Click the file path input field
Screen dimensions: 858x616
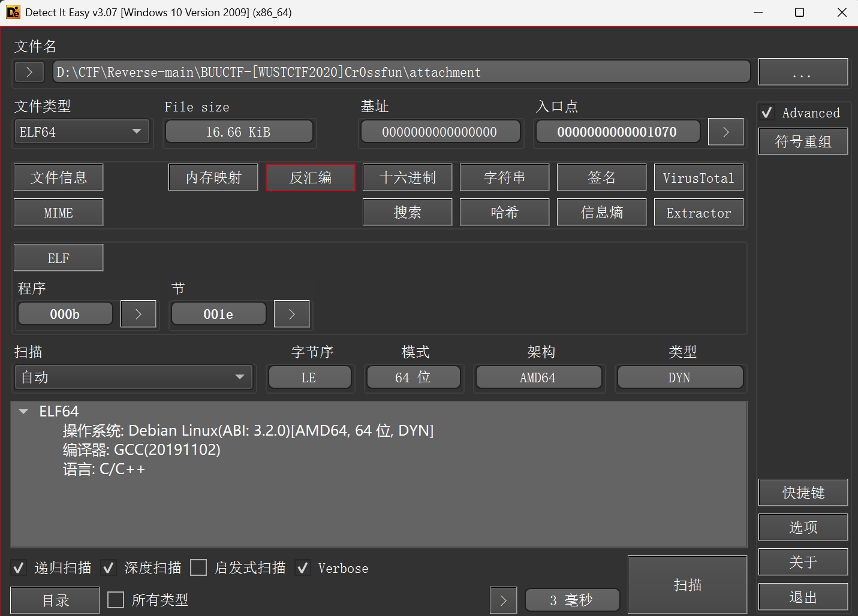tap(401, 73)
